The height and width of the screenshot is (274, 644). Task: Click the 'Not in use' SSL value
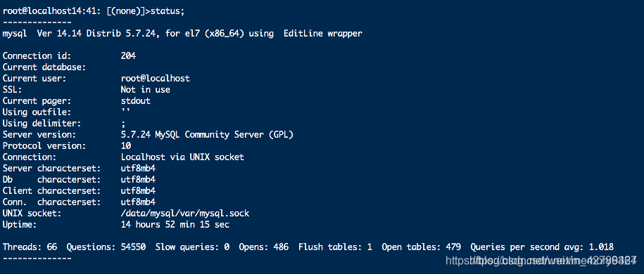click(x=146, y=89)
